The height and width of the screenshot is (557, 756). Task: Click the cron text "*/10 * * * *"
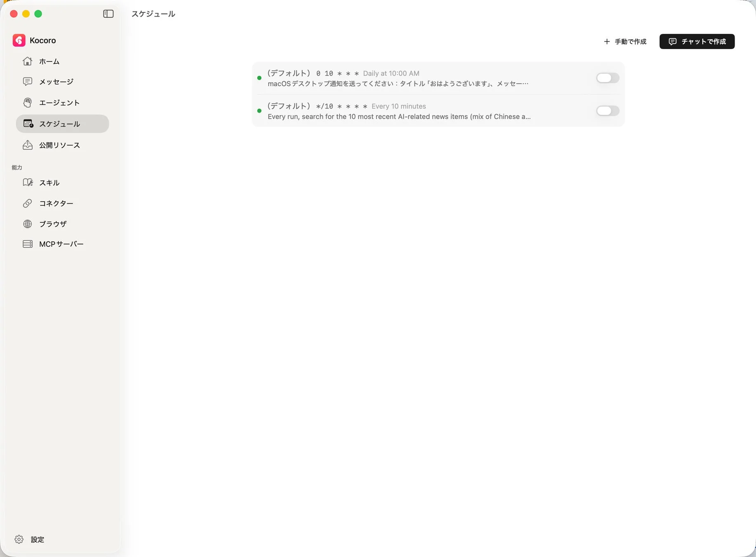(341, 106)
